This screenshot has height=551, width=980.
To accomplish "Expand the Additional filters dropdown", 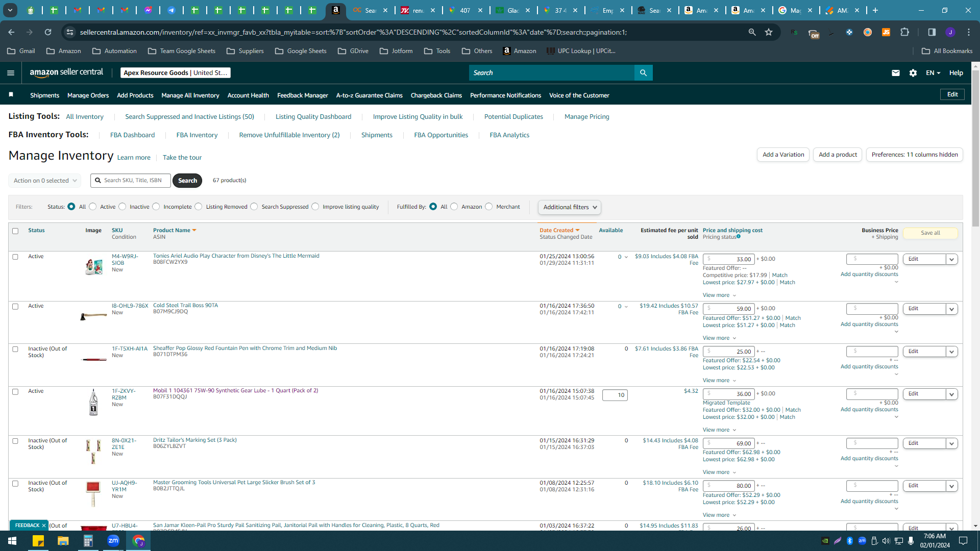I will pyautogui.click(x=570, y=207).
